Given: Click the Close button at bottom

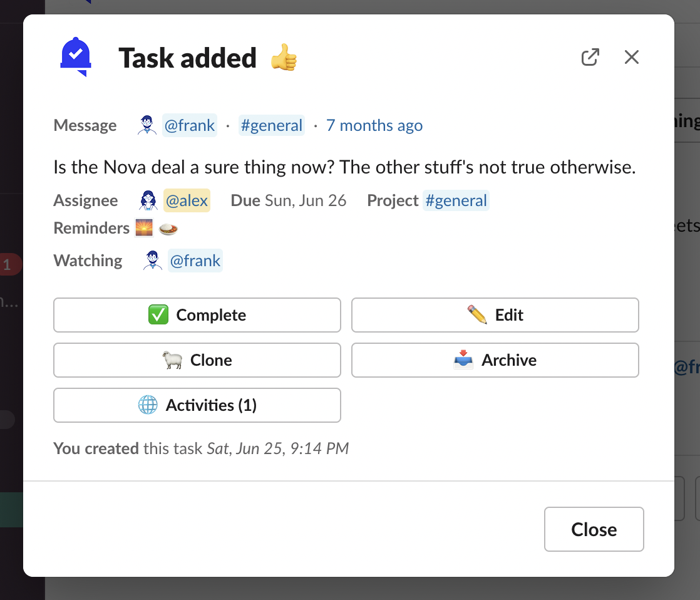Looking at the screenshot, I should [594, 529].
